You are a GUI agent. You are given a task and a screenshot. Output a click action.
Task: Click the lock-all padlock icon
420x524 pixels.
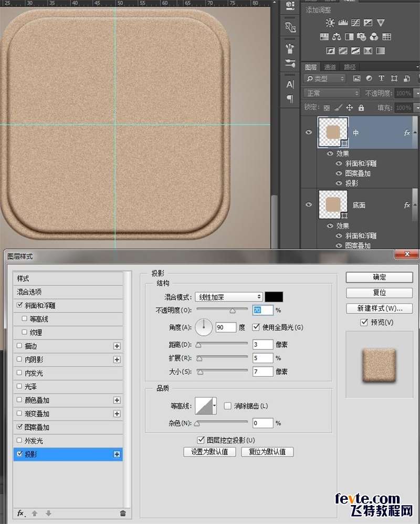pos(361,108)
